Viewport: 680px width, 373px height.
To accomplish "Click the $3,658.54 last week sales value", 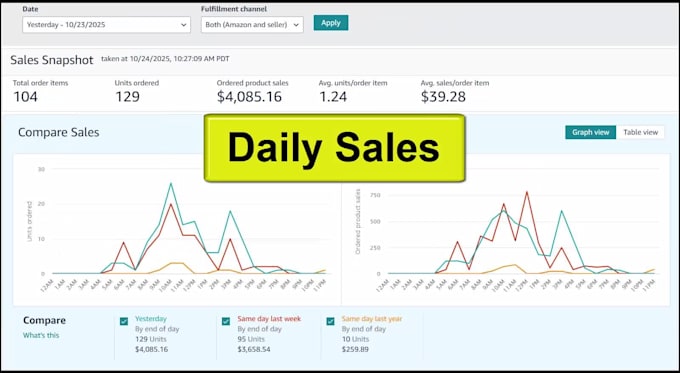I will point(254,349).
